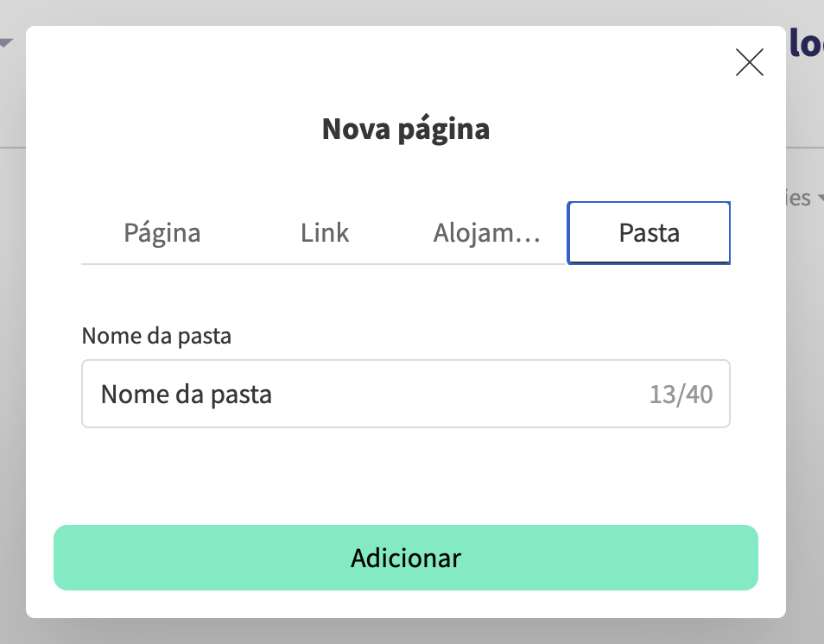Click the X icon to dismiss modal
Image resolution: width=824 pixels, height=644 pixels.
tap(749, 62)
